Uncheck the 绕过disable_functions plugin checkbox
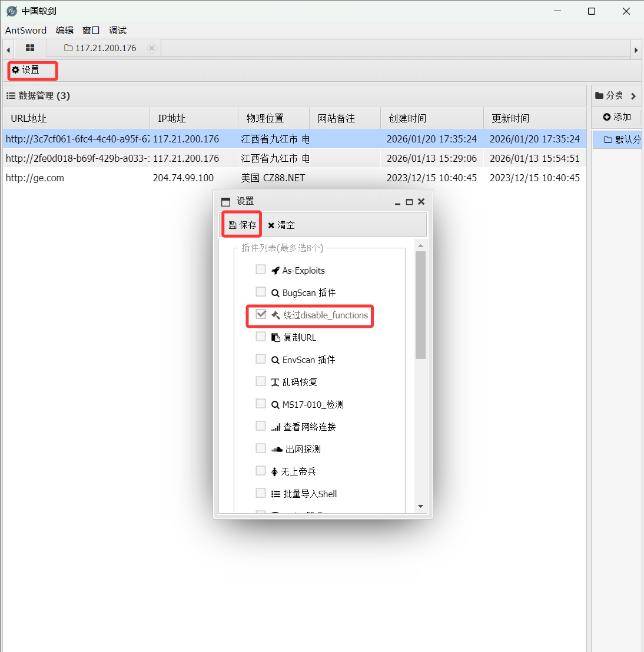Screen dimensions: 644x652 tap(261, 314)
